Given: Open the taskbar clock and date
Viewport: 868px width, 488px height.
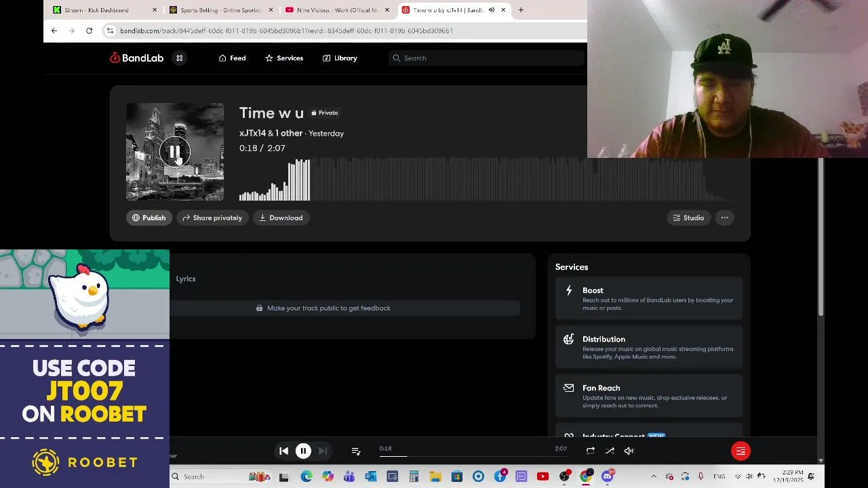Looking at the screenshot, I should click(787, 476).
